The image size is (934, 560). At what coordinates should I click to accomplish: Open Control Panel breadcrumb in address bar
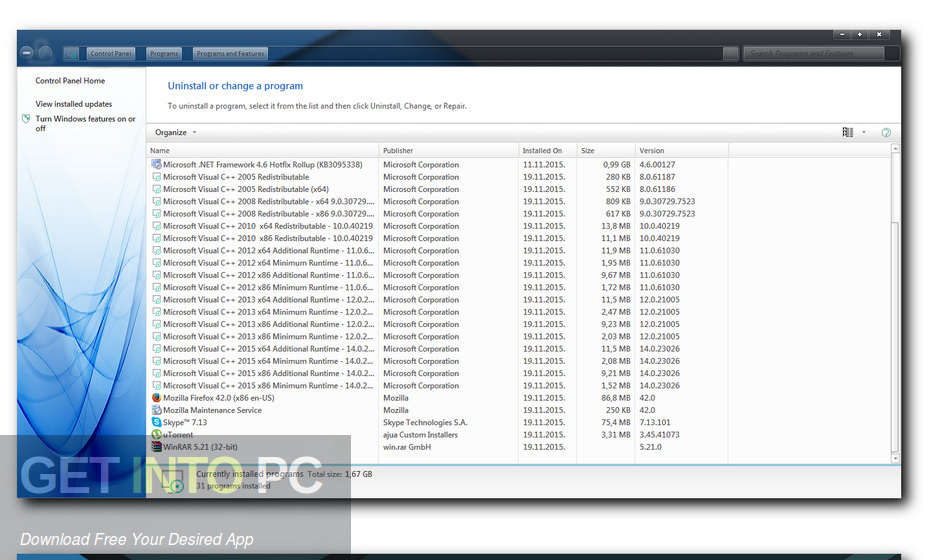click(111, 54)
